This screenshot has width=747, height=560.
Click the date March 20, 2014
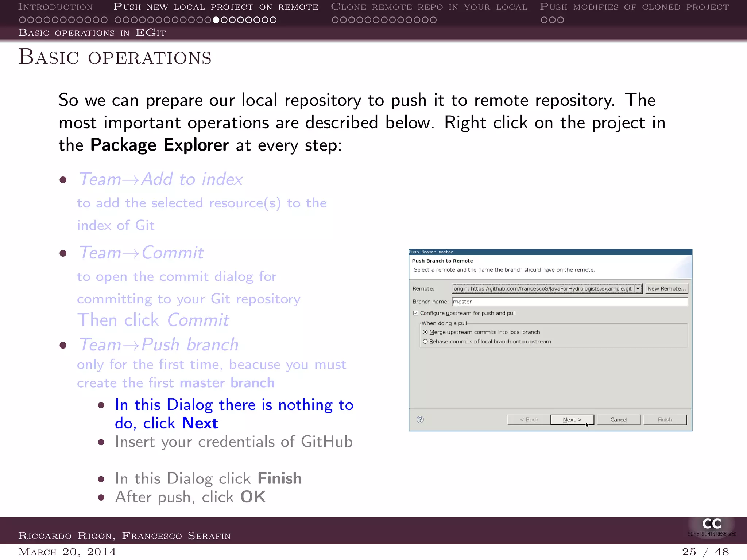[x=67, y=552]
